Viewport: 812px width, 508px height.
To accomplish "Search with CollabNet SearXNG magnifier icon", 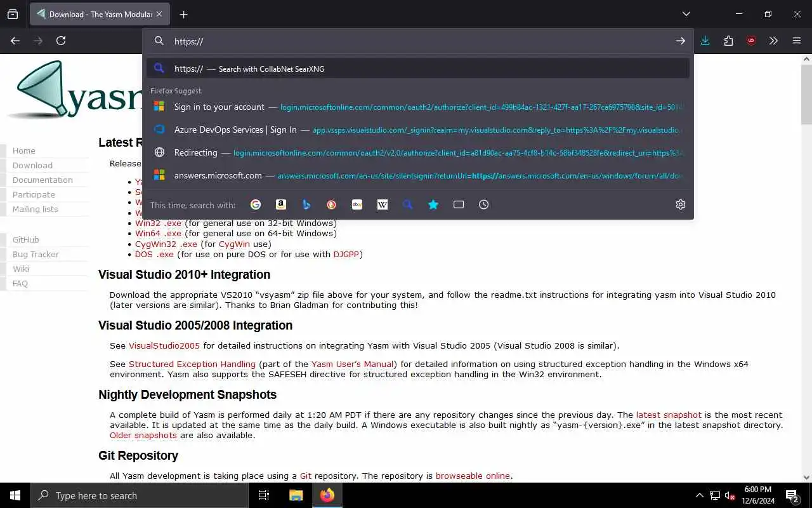I will click(408, 204).
